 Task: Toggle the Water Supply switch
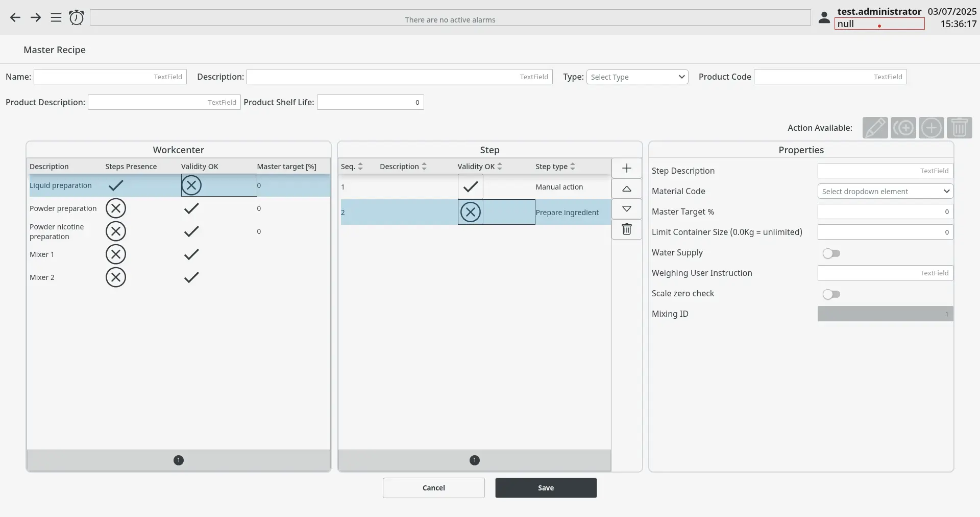(x=831, y=253)
